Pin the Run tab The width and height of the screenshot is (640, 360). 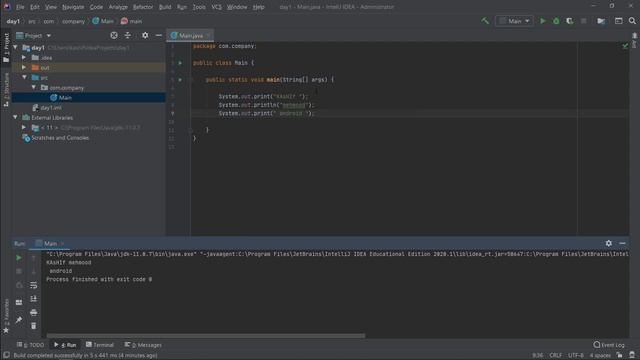(19, 320)
